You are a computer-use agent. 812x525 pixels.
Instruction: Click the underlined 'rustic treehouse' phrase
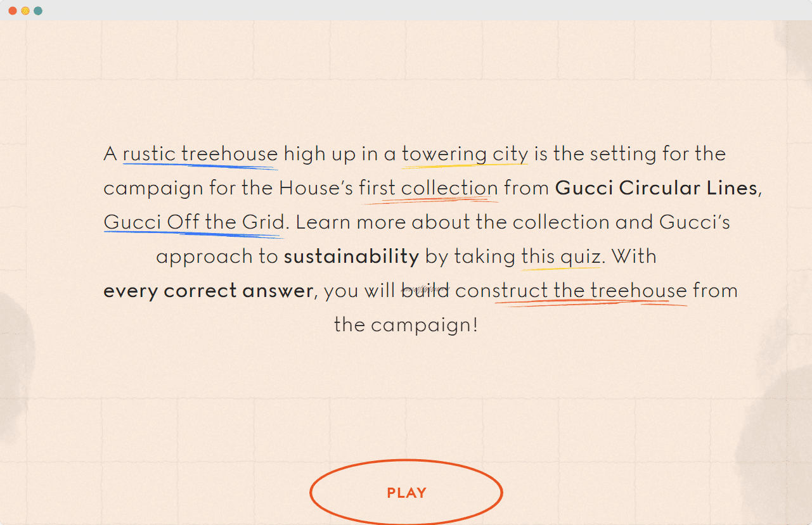pos(200,154)
